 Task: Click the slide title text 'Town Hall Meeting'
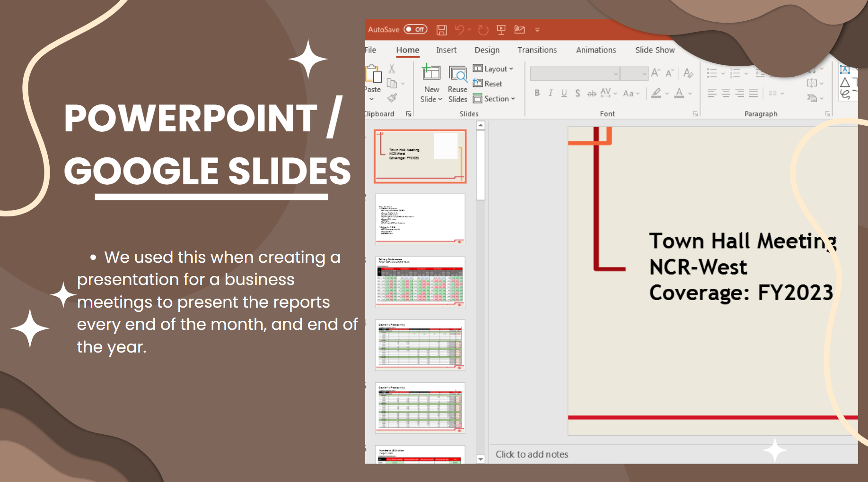(x=743, y=241)
